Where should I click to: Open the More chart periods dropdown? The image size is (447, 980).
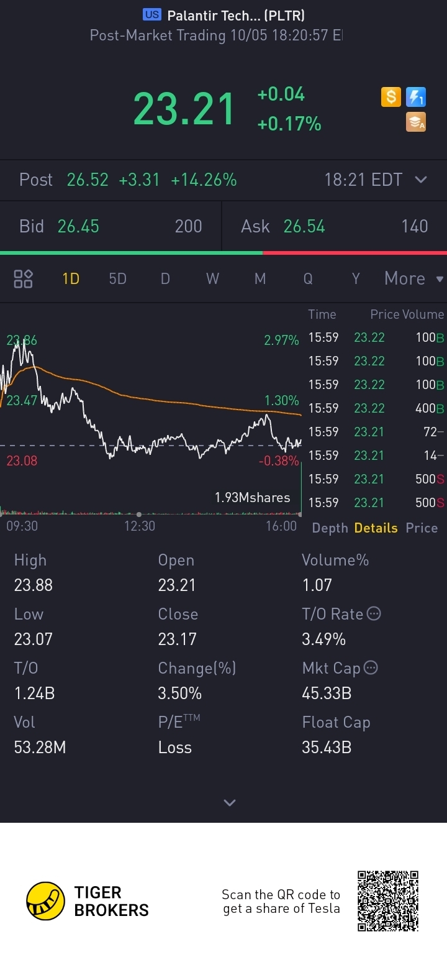(414, 278)
